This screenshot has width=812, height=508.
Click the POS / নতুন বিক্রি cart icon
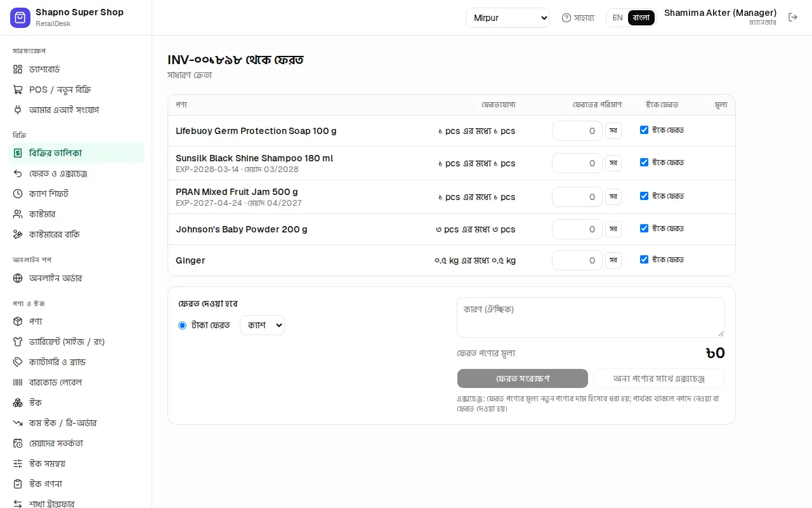18,90
